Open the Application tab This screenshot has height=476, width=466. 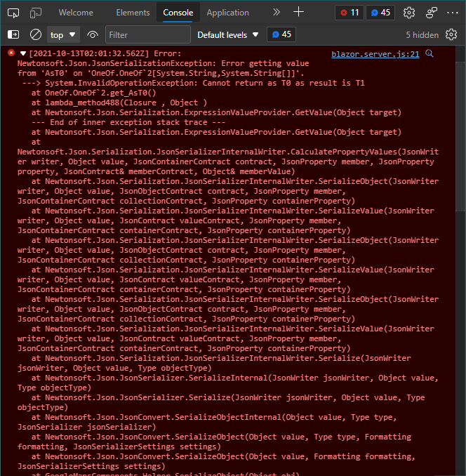tap(228, 13)
